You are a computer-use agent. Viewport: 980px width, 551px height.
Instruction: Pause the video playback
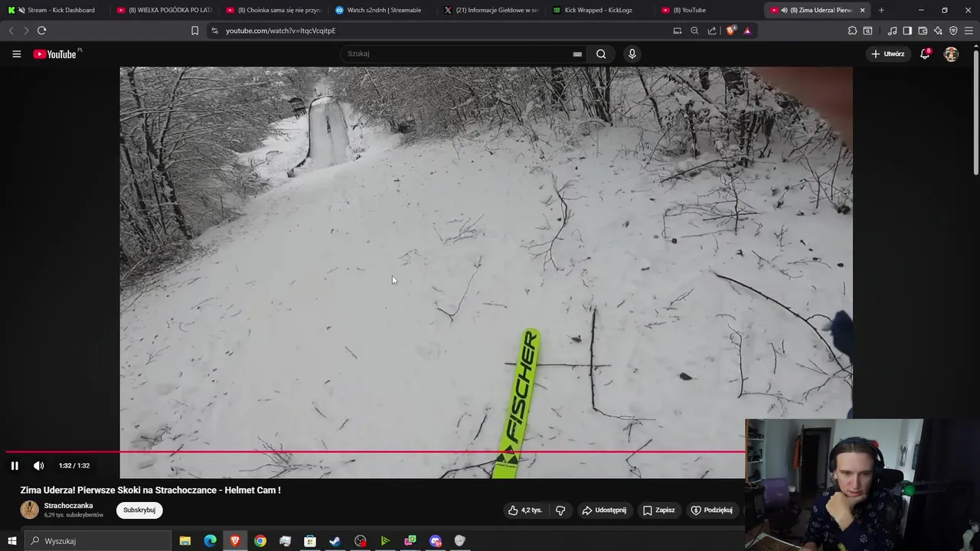point(15,465)
